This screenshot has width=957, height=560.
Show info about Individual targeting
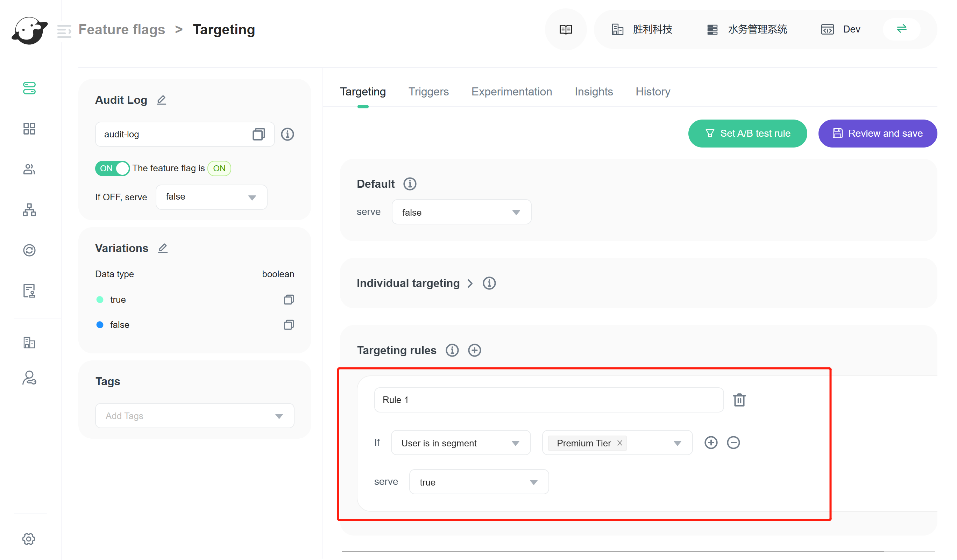(489, 283)
